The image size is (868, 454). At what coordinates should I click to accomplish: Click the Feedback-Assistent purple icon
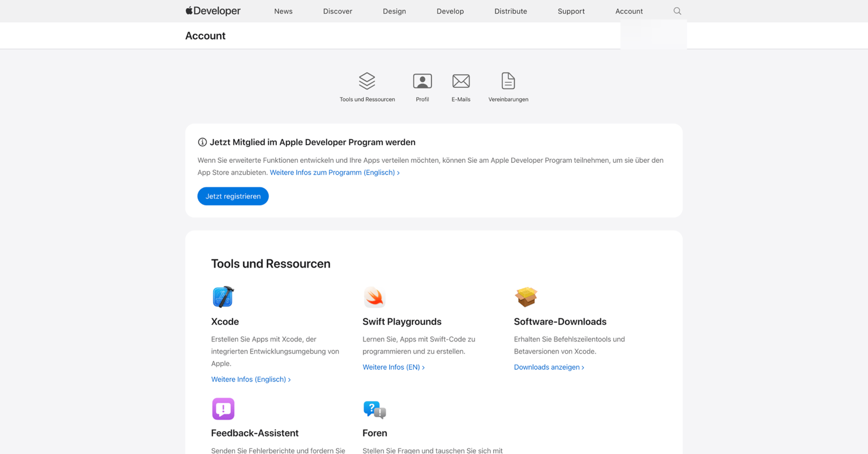[x=223, y=409]
